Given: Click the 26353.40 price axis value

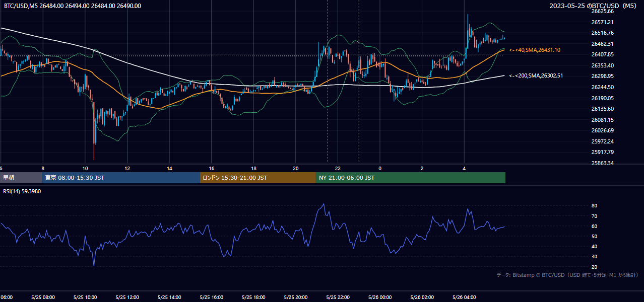Looking at the screenshot, I should pyautogui.click(x=602, y=65).
